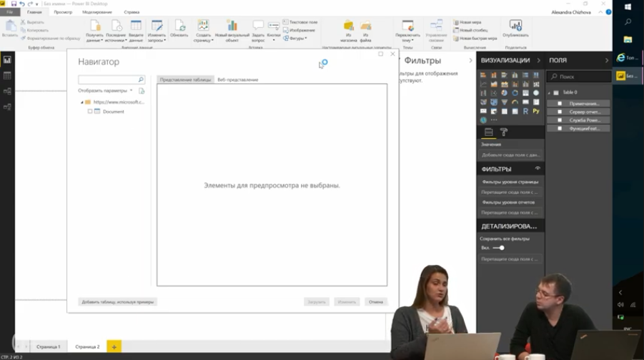Click the Отмена button
The width and height of the screenshot is (644, 360).
tap(376, 302)
